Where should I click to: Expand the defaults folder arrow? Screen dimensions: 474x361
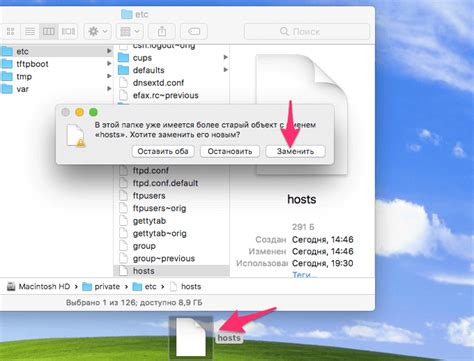click(226, 70)
